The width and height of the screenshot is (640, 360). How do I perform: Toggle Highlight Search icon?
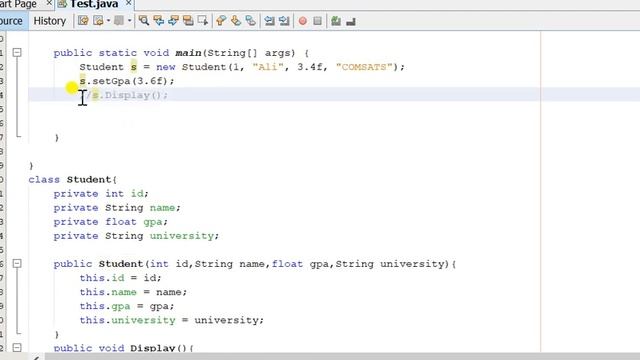click(188, 21)
